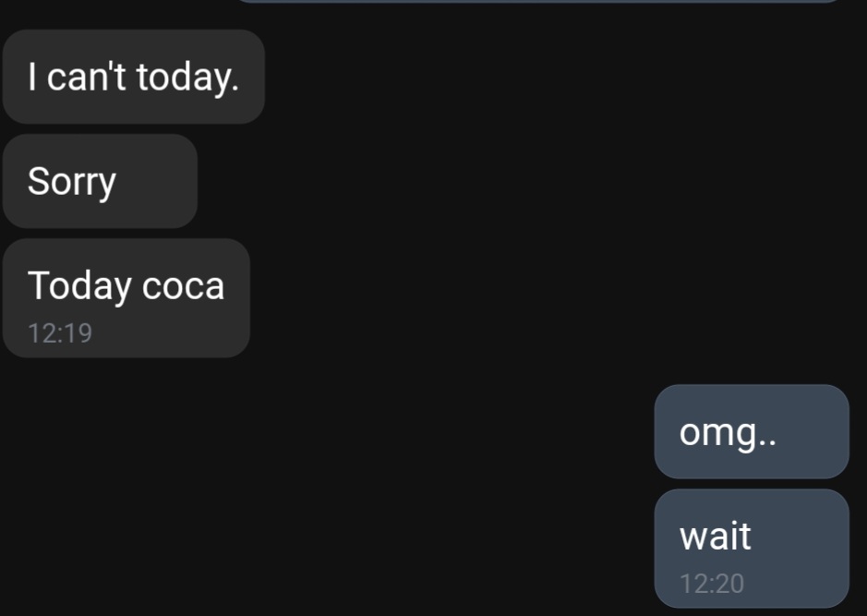Tap the "Sorry" message bubble
The width and height of the screenshot is (867, 616).
click(100, 181)
